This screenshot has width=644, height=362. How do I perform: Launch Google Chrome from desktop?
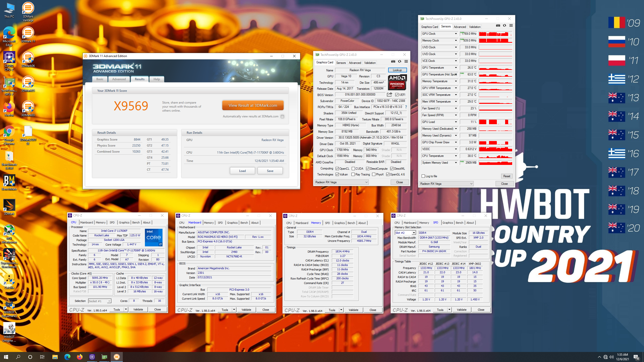coord(9,135)
